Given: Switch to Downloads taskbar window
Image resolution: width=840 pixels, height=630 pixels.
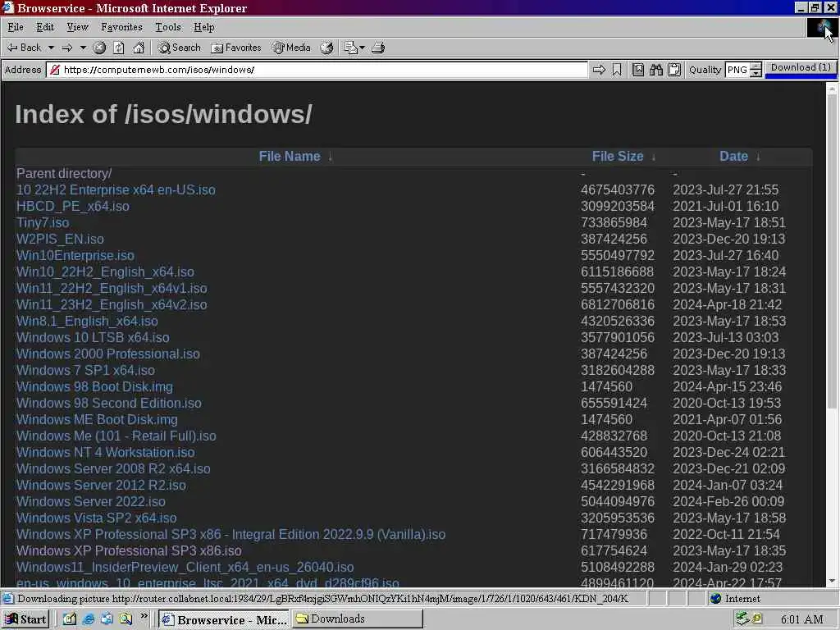Looking at the screenshot, I should [358, 619].
